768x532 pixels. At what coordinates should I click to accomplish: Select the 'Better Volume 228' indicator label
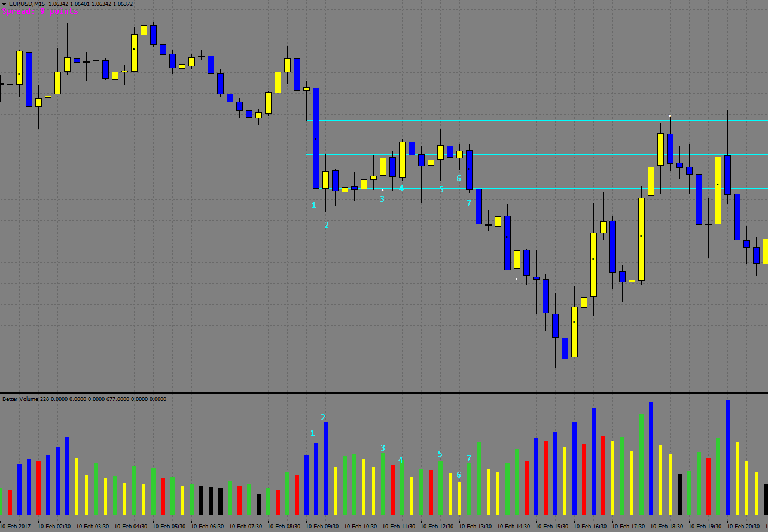pos(26,399)
